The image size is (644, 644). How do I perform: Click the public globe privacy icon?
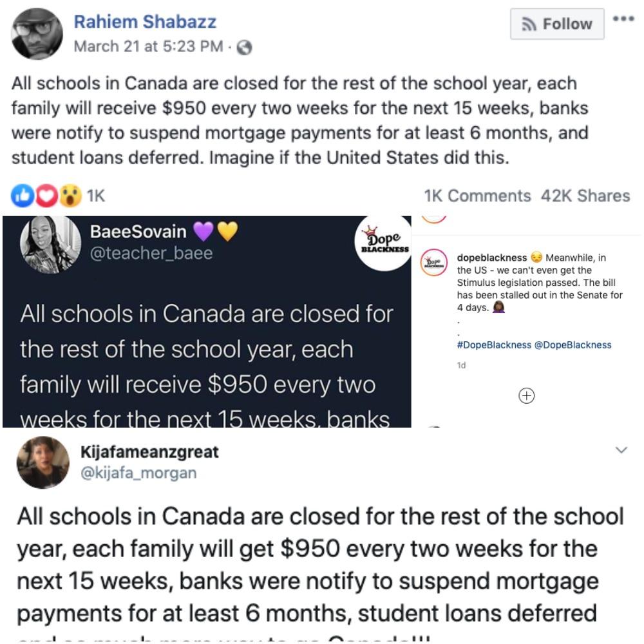[x=244, y=48]
